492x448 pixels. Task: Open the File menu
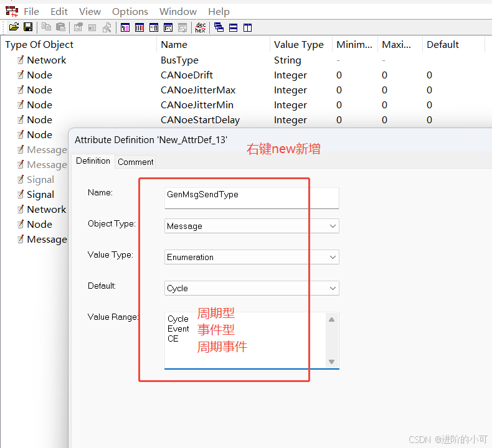(31, 12)
